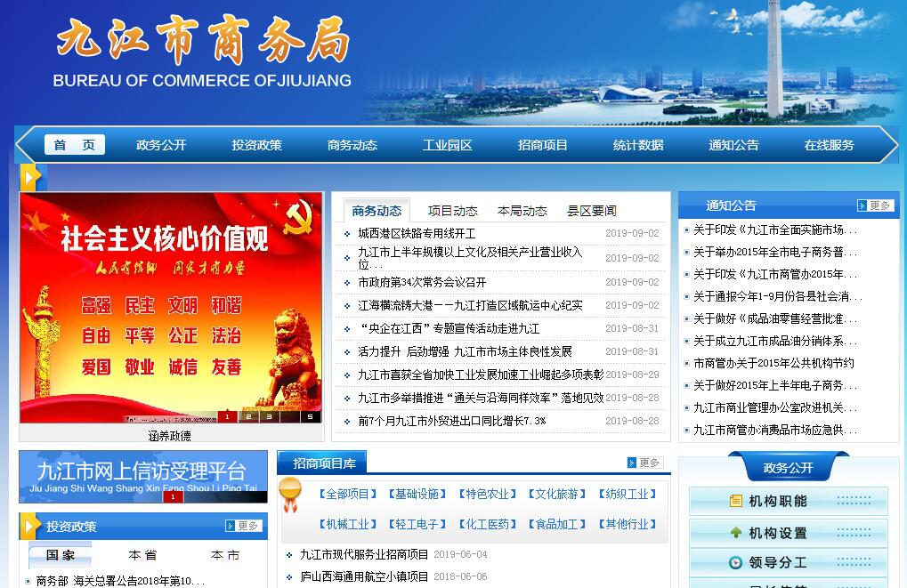Open the 统计数据 navigation item
The width and height of the screenshot is (907, 588).
638,145
